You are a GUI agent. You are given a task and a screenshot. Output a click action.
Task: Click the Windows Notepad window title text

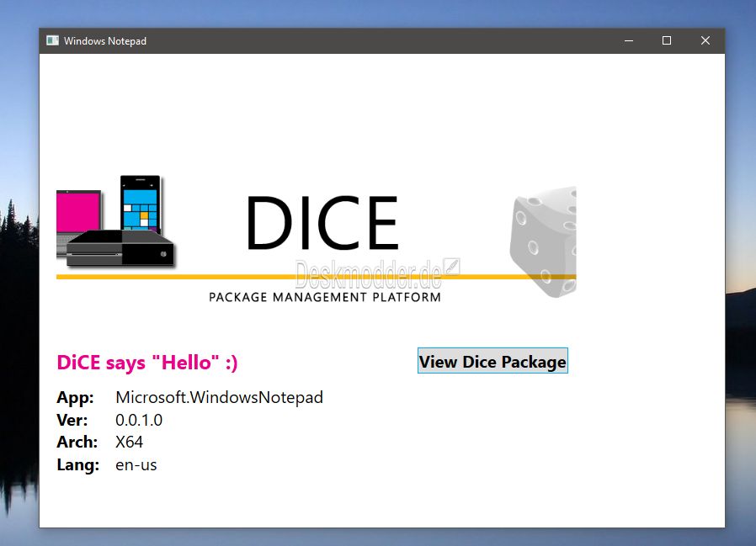[105, 41]
